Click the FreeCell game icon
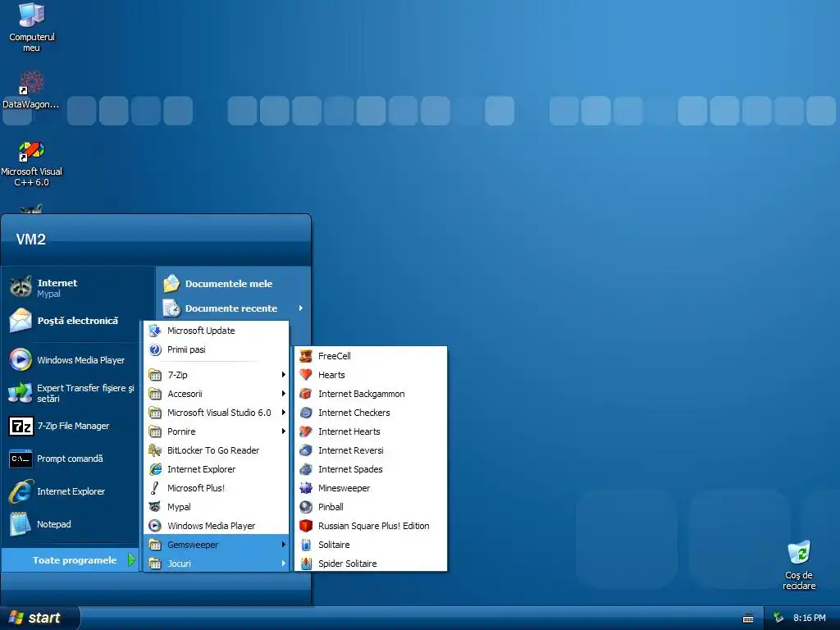Screen dimensions: 840x630 coord(306,356)
